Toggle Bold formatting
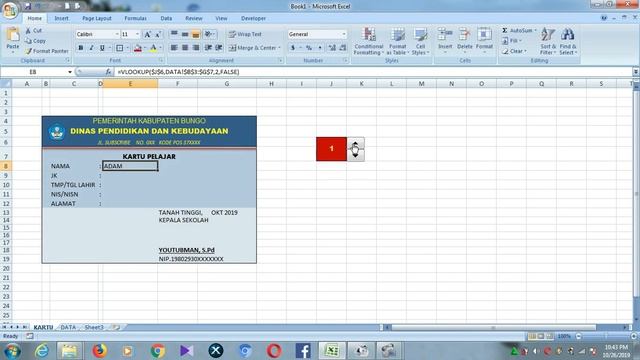The image size is (640, 360). (81, 48)
